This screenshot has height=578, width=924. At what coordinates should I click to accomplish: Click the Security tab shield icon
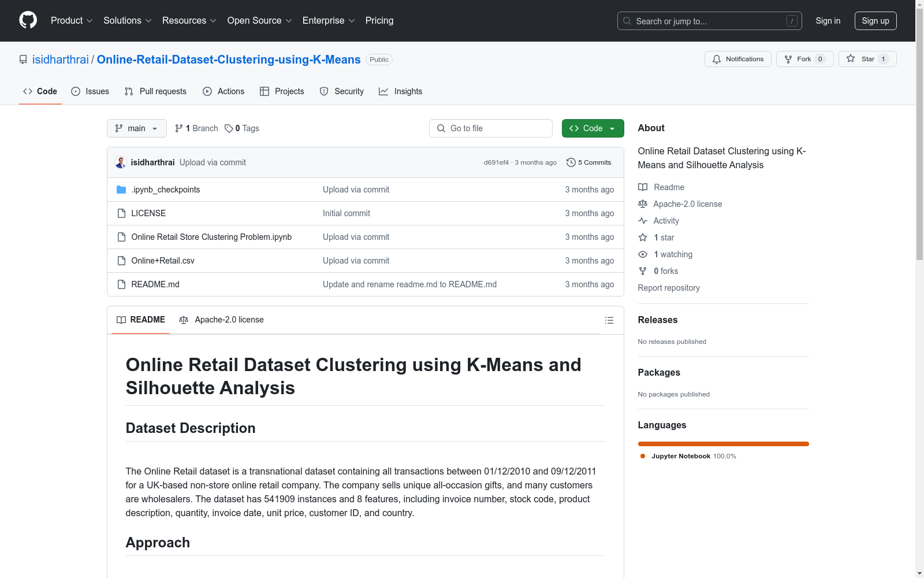tap(324, 91)
